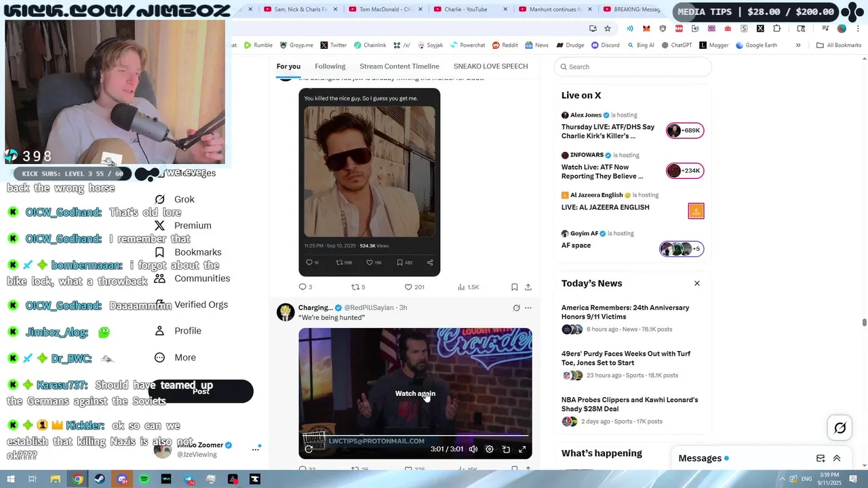Bookmark the post with 201 likes
868x488 pixels.
click(x=515, y=287)
